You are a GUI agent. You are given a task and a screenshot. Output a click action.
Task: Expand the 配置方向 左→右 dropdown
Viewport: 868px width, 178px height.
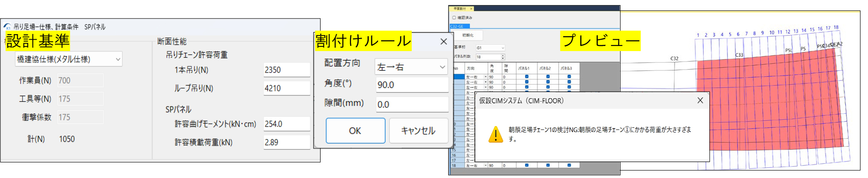[x=411, y=67]
